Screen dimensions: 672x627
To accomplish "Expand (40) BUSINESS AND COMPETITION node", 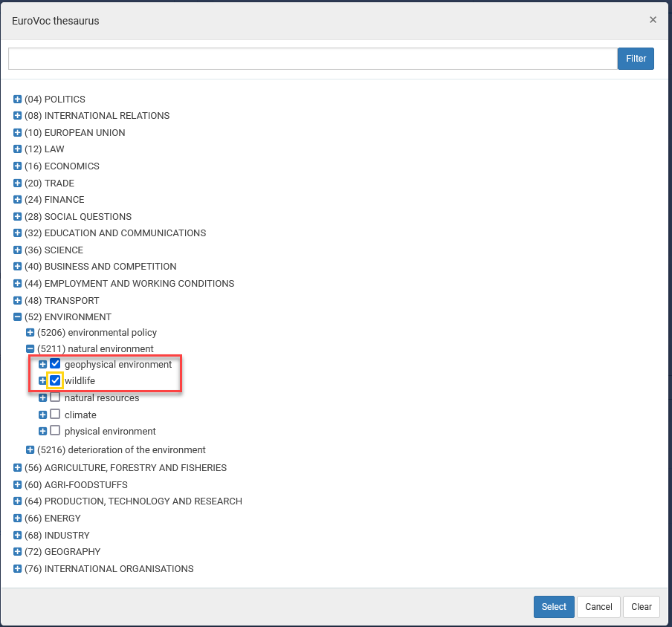I will (x=17, y=267).
